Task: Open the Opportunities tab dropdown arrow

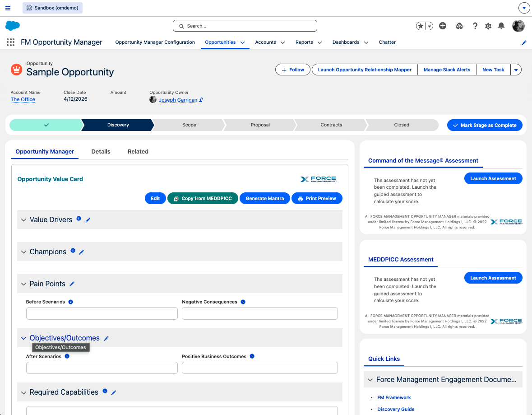Action: (242, 42)
